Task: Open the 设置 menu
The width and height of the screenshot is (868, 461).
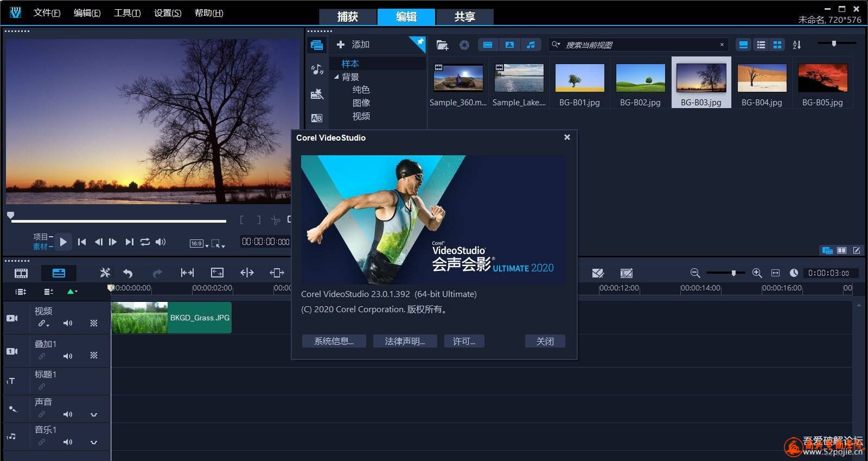Action: coord(168,13)
